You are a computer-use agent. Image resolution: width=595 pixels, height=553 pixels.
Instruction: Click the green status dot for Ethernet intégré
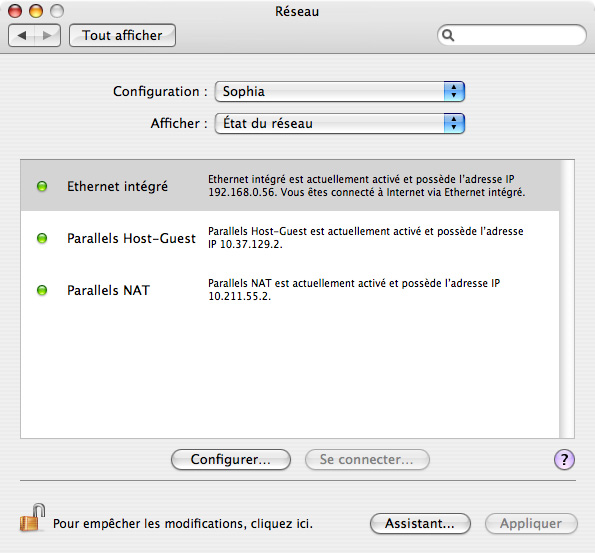tap(42, 186)
